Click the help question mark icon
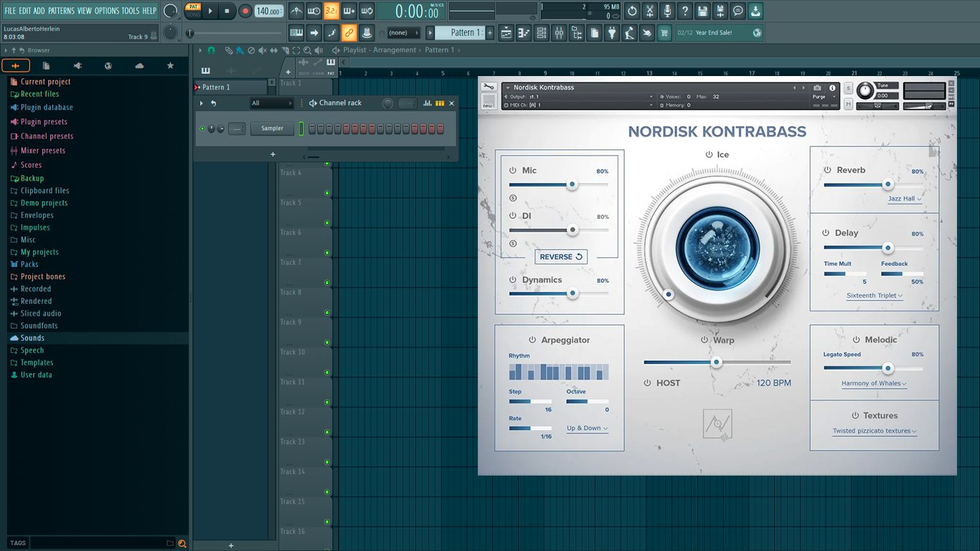Screen dimensions: 980x551 (x=685, y=11)
